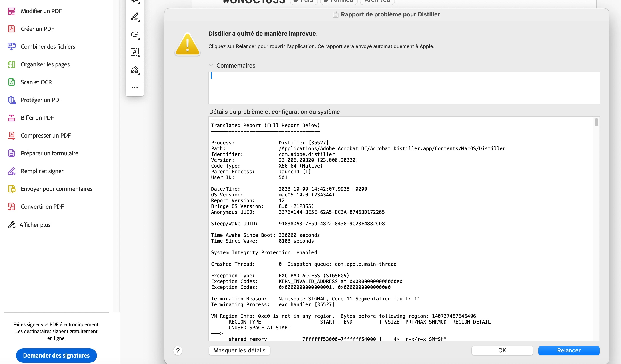The height and width of the screenshot is (364, 621).
Task: Click the OK button
Action: coord(502,350)
